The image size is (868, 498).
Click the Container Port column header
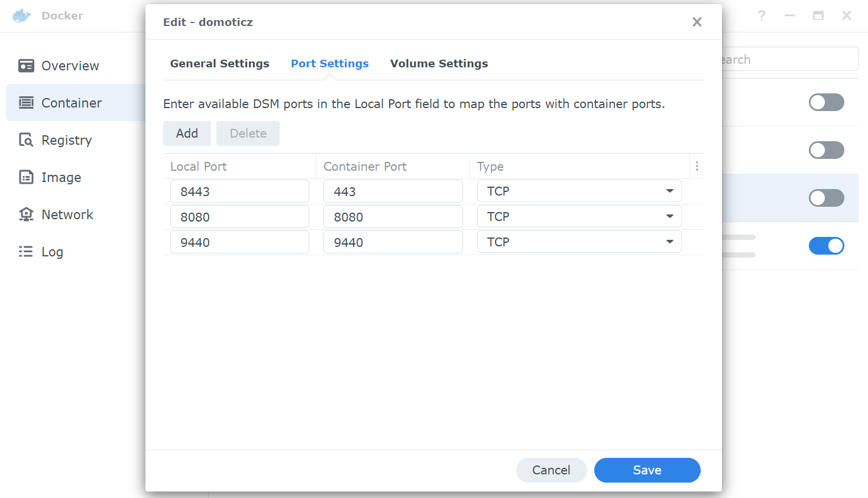pos(393,167)
